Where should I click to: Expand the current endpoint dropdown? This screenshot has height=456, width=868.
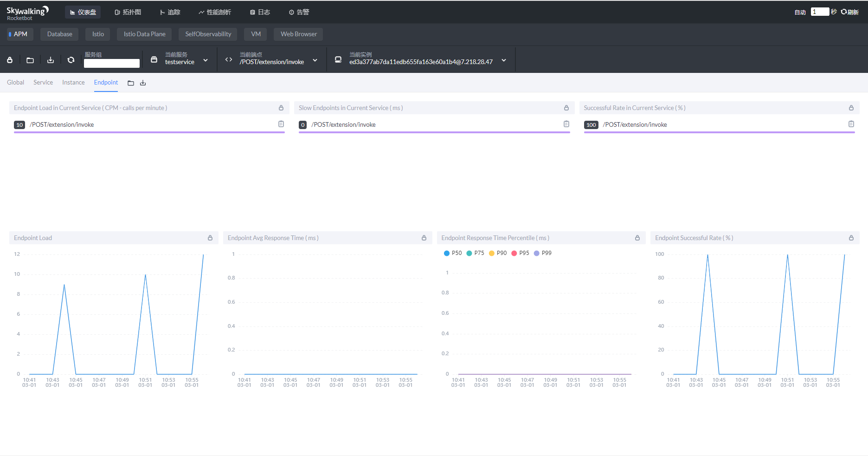315,60
